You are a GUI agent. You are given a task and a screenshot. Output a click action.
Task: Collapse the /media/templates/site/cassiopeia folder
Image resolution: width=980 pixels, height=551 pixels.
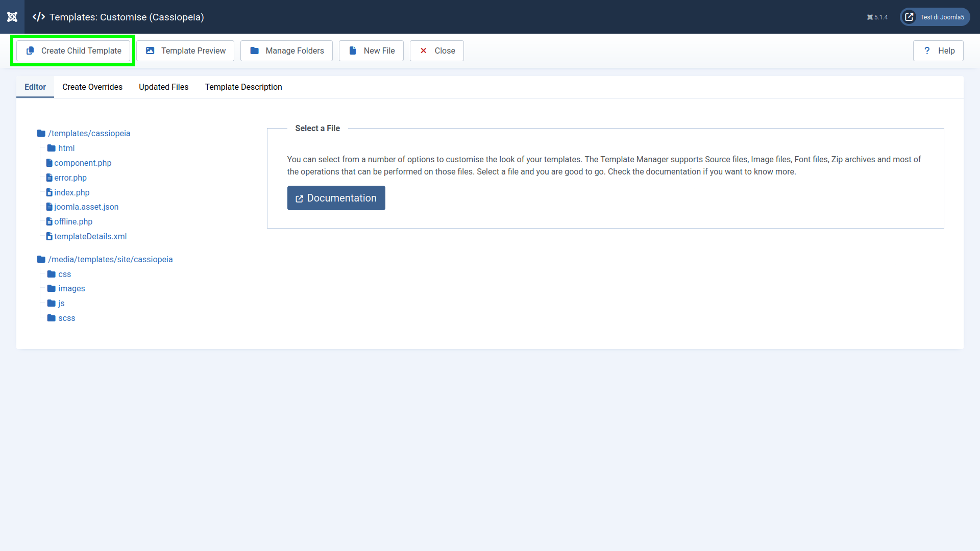click(x=110, y=259)
